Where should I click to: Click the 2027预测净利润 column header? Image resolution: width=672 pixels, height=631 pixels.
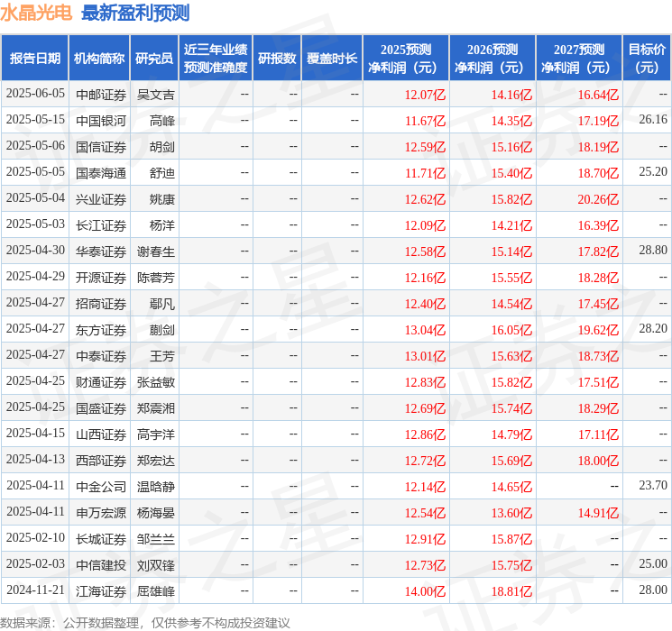click(x=578, y=59)
